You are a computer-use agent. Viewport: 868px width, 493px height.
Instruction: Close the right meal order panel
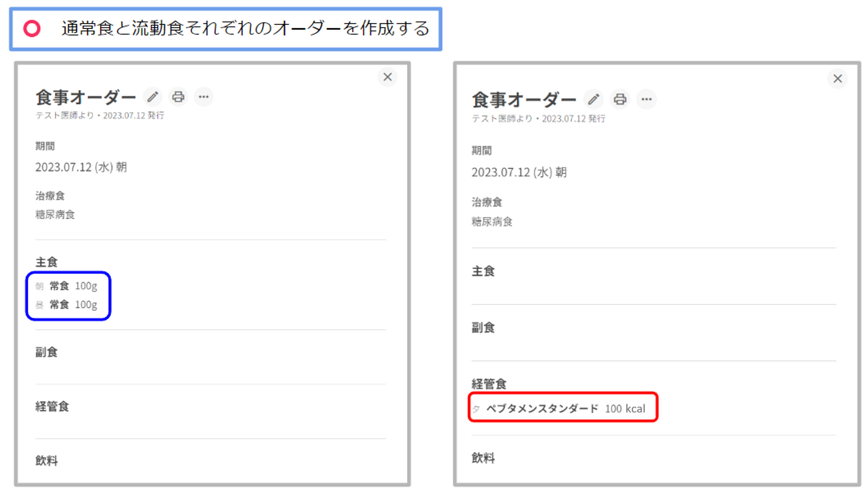click(x=838, y=79)
